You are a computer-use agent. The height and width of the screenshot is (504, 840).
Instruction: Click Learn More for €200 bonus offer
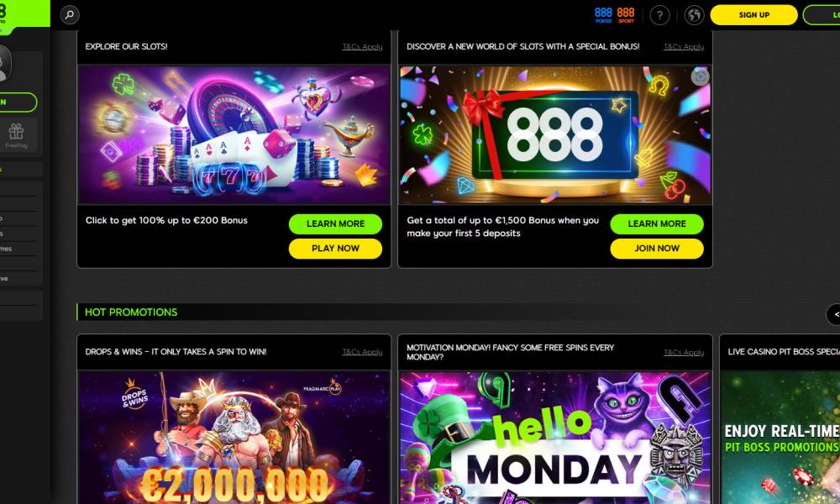335,224
